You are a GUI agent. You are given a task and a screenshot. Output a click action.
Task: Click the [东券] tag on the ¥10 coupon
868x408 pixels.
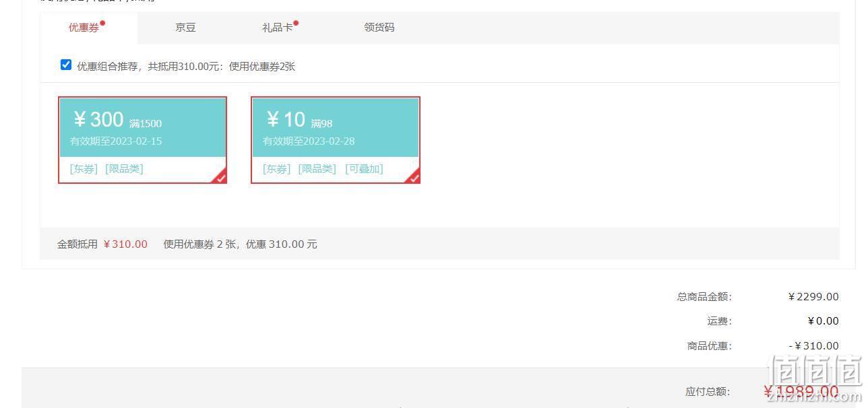(277, 169)
